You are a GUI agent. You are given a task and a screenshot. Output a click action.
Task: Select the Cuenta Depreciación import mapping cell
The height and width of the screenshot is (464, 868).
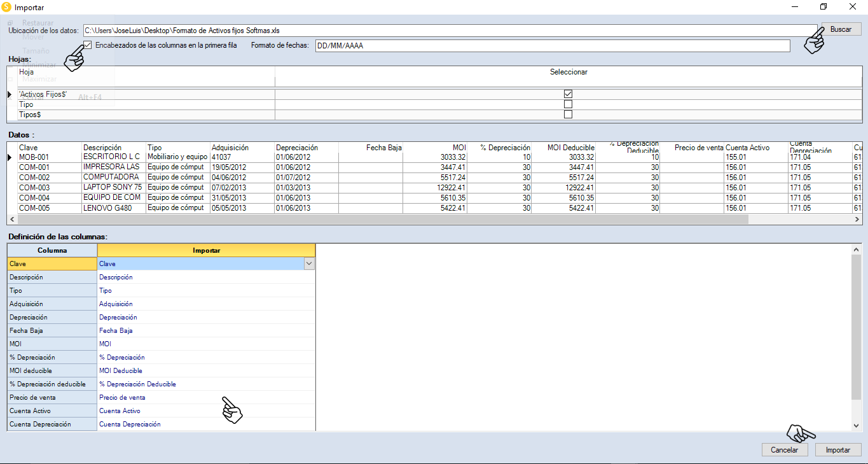pos(206,424)
